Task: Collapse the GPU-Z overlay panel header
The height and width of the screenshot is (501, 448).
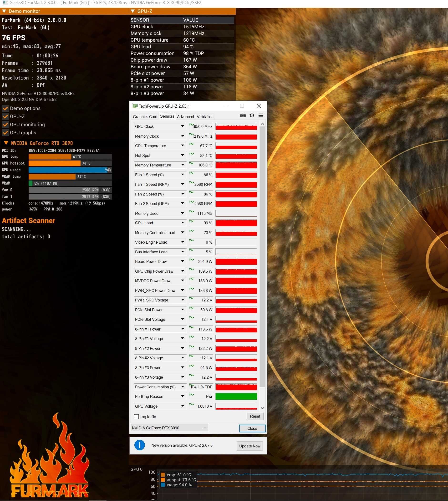Action: coord(133,11)
